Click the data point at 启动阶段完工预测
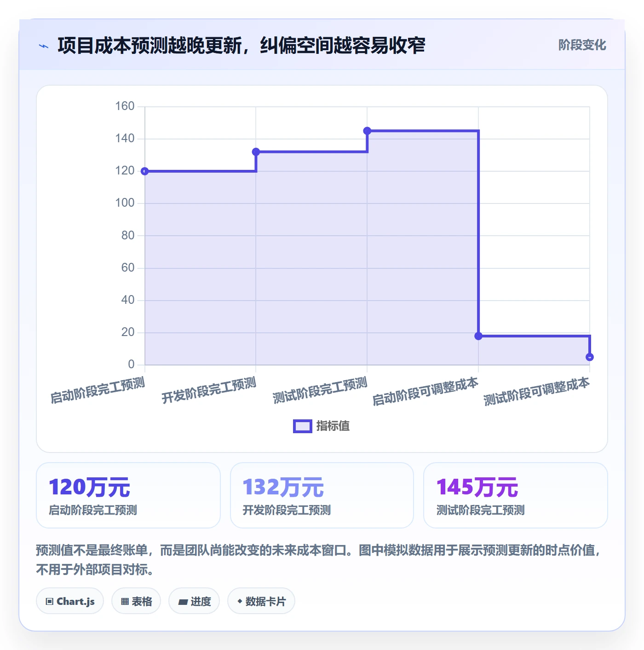 pyautogui.click(x=145, y=171)
